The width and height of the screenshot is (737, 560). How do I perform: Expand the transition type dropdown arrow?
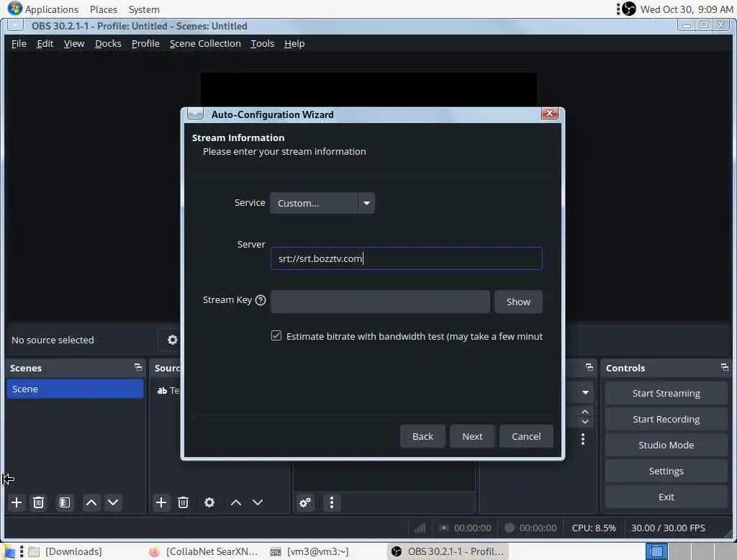click(585, 392)
